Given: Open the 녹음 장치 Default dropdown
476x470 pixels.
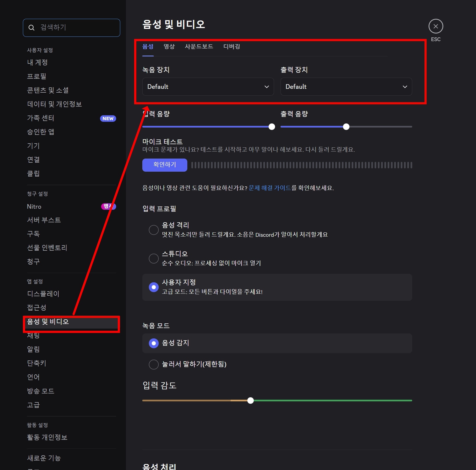Looking at the screenshot, I should [x=208, y=87].
